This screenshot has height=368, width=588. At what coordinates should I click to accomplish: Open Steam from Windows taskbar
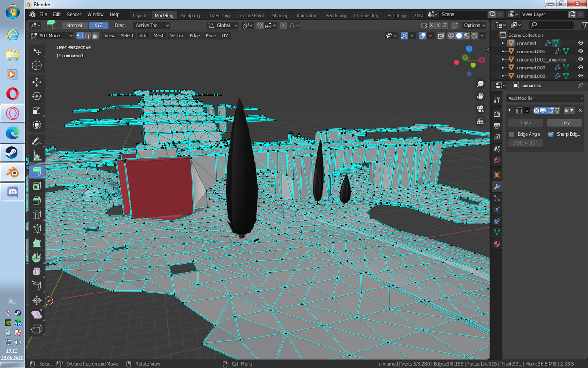[x=12, y=152]
